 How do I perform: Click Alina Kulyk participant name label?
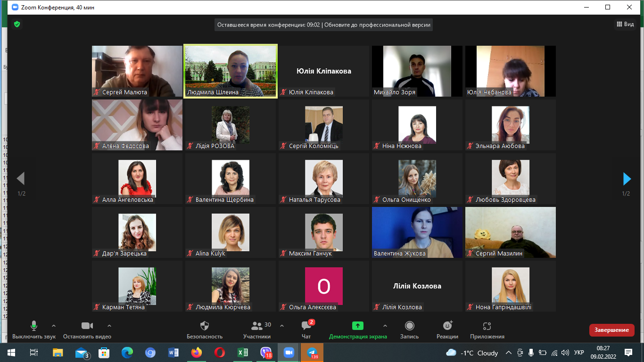[x=210, y=254]
